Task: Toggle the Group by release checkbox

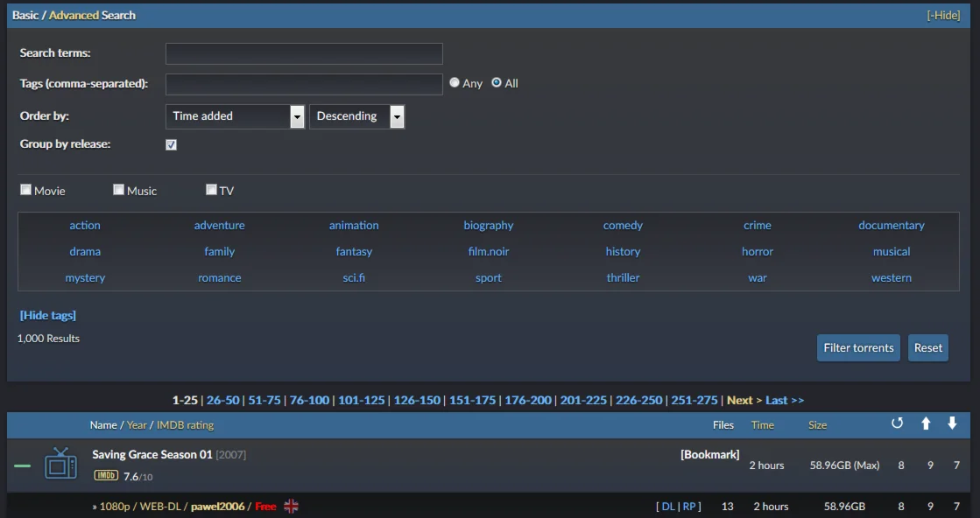Action: point(171,144)
